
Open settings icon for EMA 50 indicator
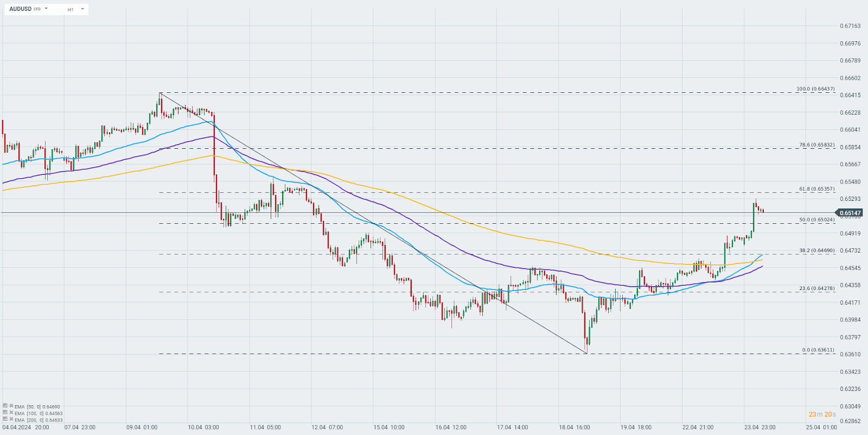point(5,406)
